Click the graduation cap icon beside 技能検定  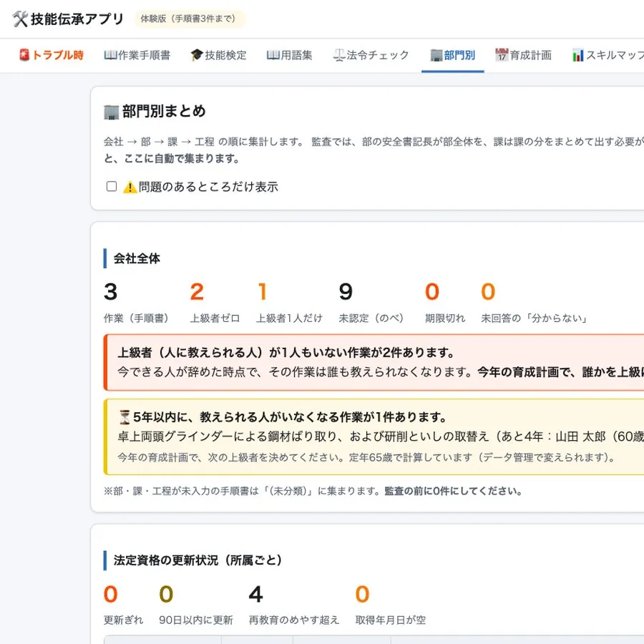(197, 54)
